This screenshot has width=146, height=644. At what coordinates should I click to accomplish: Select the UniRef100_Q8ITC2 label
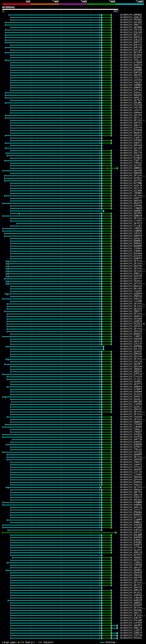(131, 585)
